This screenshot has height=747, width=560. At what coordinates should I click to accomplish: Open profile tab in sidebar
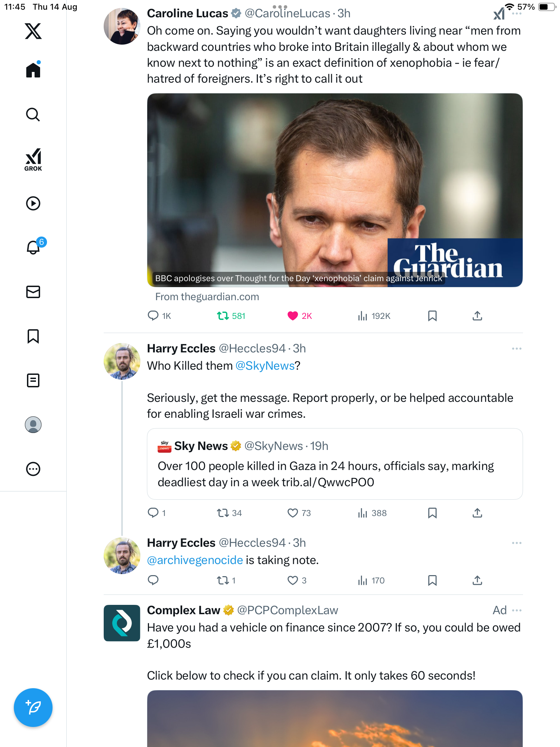tap(33, 425)
